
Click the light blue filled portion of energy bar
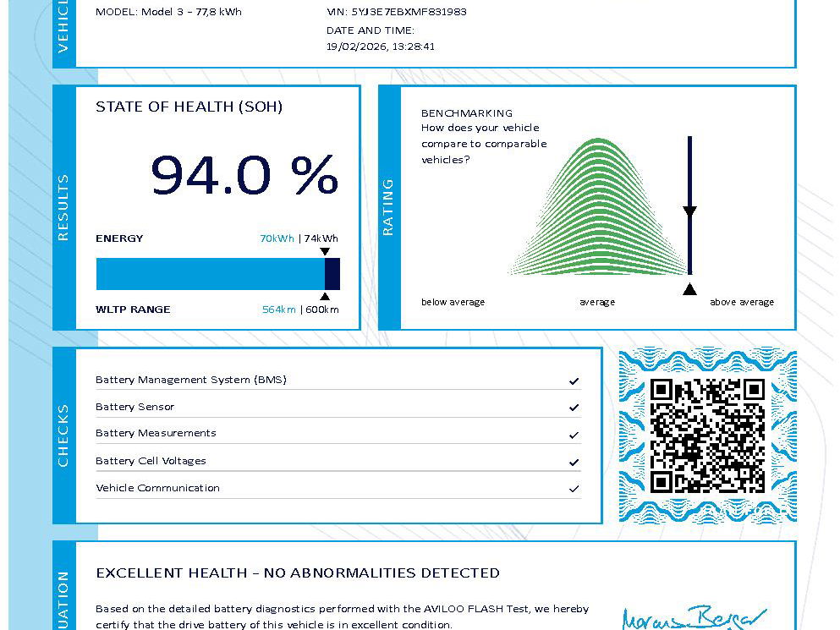click(x=210, y=274)
